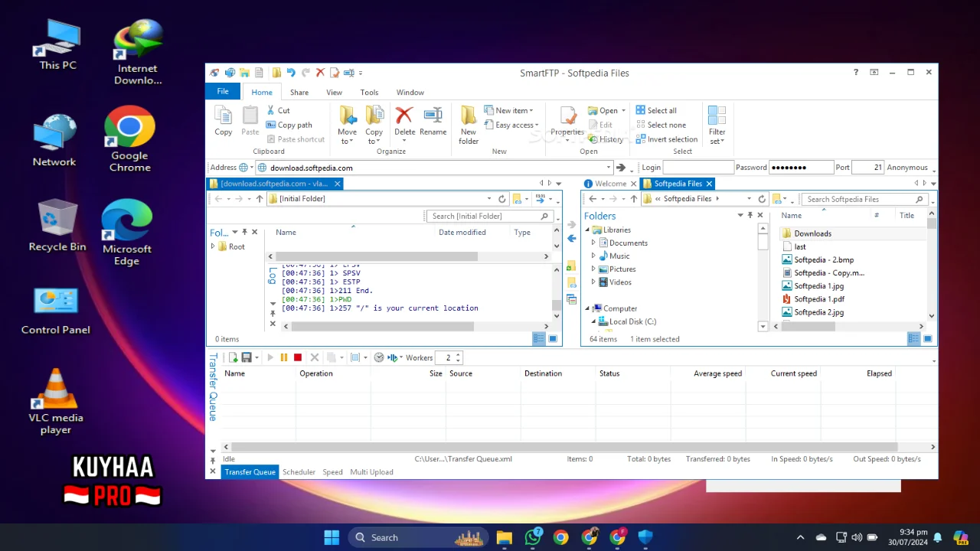Switch remote pane to details view toggle
980x551 pixels.
click(539, 338)
